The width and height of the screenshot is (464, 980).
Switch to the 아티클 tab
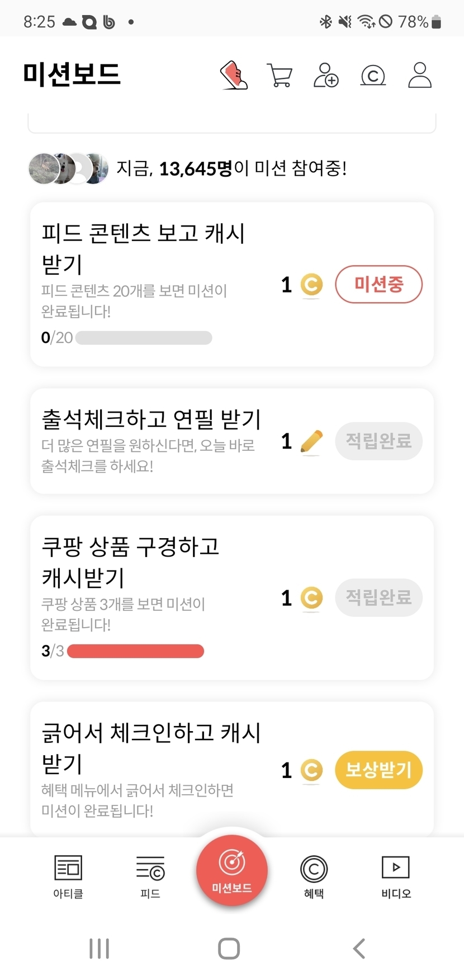68,876
